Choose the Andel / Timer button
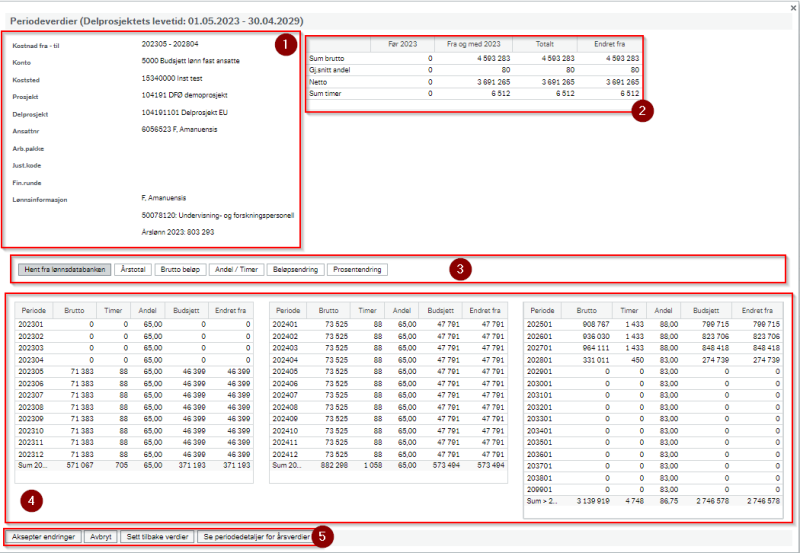 236,269
